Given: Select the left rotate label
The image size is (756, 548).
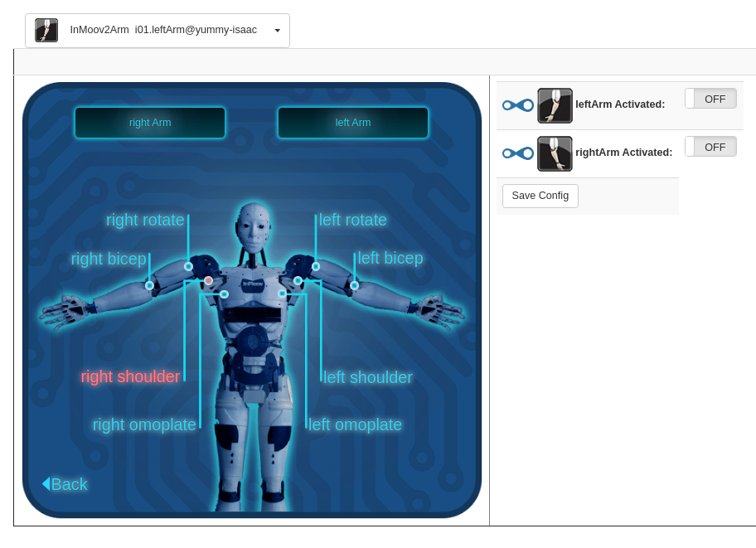Looking at the screenshot, I should pyautogui.click(x=352, y=220).
